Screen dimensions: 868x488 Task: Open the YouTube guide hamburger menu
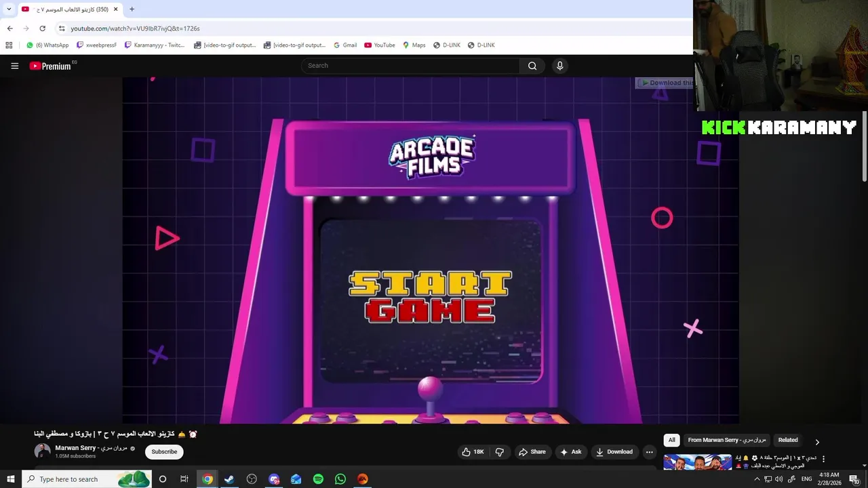tap(14, 66)
